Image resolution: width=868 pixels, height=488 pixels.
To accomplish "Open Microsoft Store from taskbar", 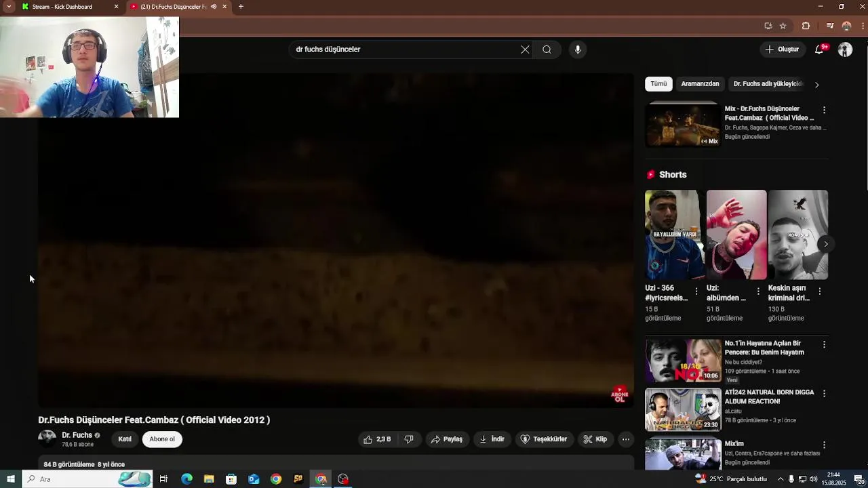I will pos(231,479).
